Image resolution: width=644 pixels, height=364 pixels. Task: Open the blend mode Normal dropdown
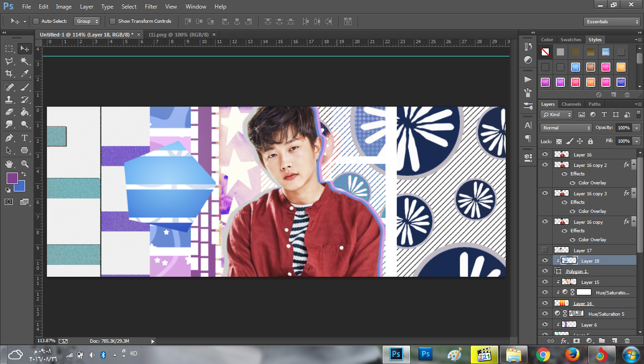coord(566,128)
